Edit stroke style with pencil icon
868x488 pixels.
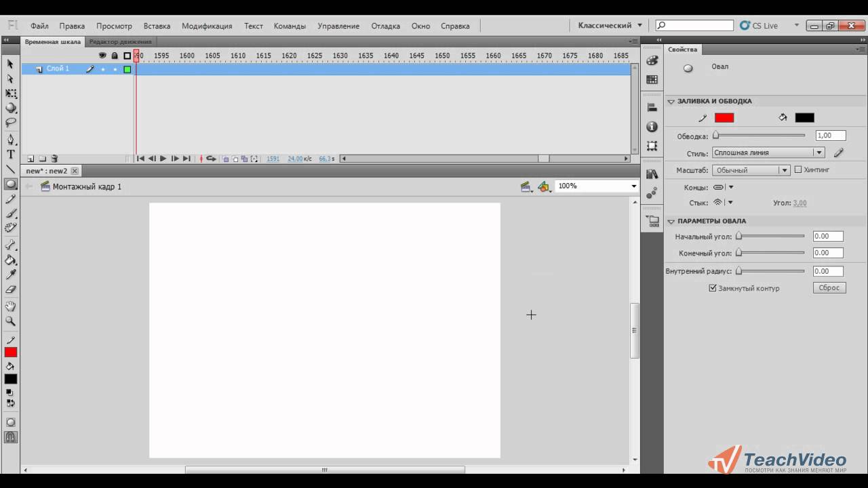(839, 152)
